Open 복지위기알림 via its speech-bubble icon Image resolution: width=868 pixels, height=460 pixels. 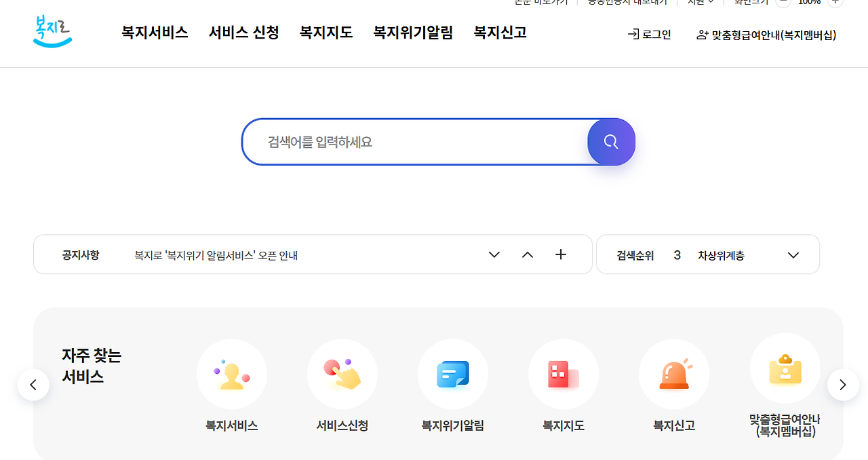click(452, 374)
